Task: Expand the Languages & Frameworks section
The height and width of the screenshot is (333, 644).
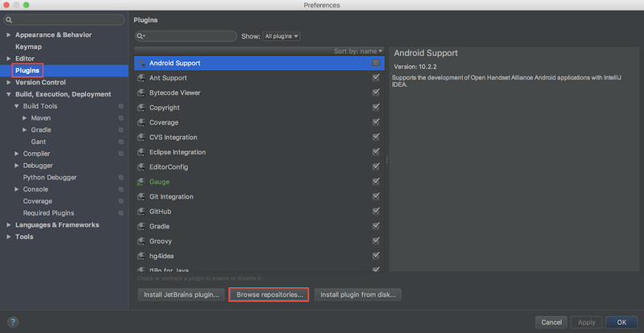Action: pyautogui.click(x=9, y=225)
